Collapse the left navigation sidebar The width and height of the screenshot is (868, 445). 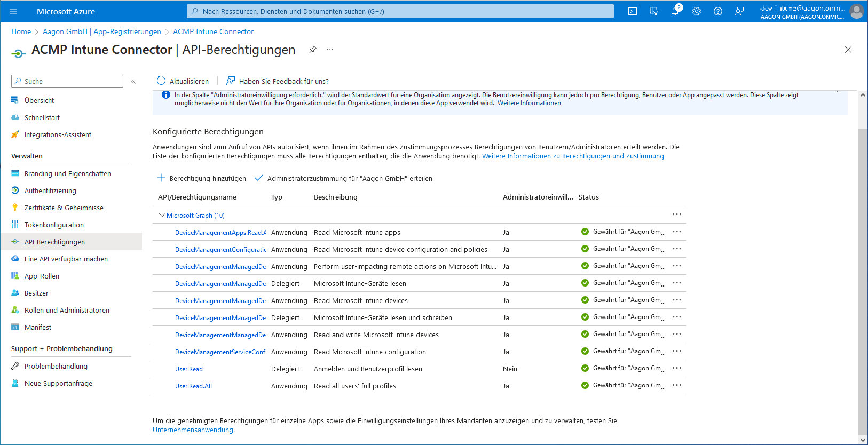(x=133, y=82)
